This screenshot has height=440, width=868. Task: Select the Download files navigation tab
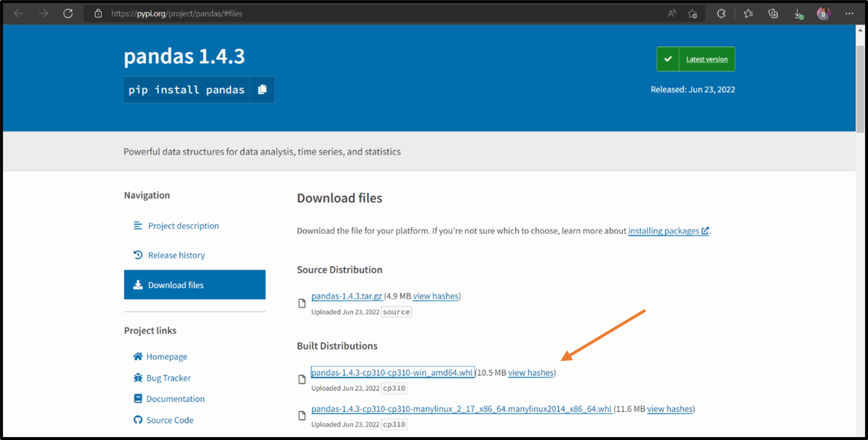tap(195, 285)
